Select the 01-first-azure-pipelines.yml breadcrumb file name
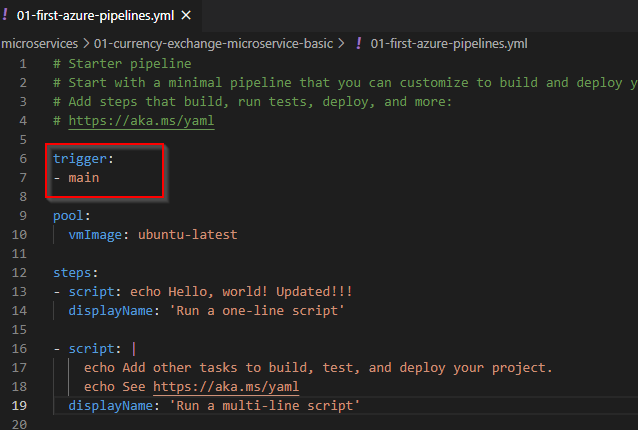This screenshot has width=638, height=430. 449,44
